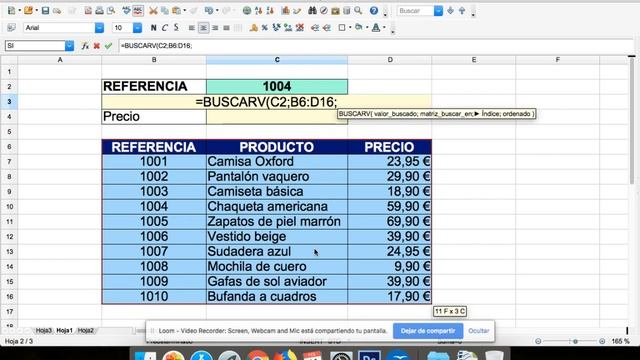Open the Navigator compass icon

click(324, 11)
